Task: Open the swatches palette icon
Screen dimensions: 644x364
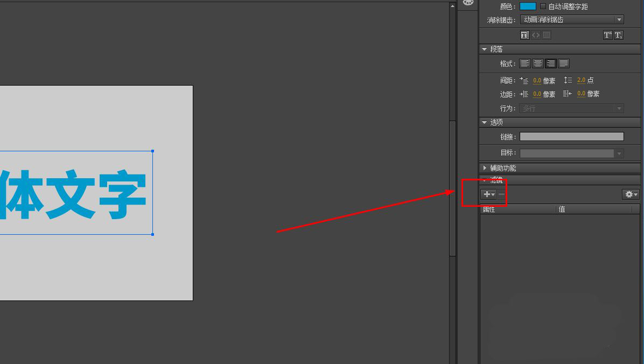Action: [x=468, y=3]
